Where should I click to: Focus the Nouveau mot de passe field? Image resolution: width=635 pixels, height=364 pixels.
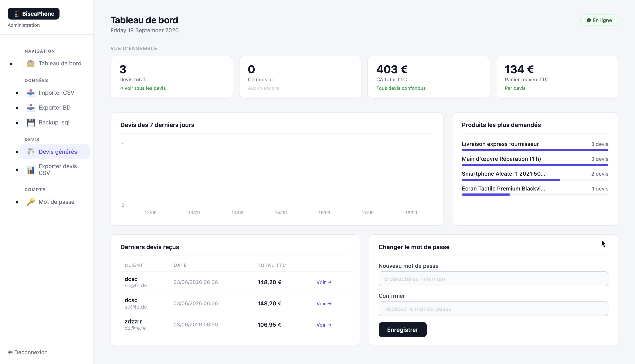493,279
